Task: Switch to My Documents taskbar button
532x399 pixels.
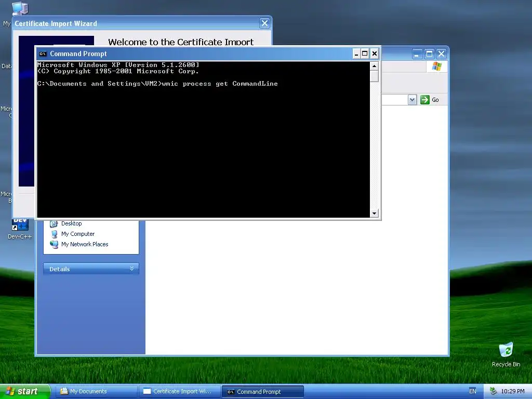Action: (96, 392)
